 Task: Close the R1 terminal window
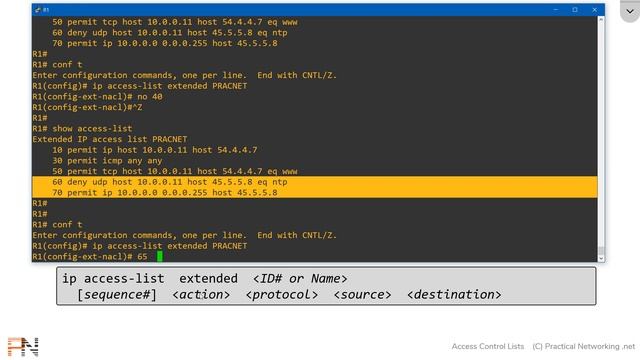point(594,10)
